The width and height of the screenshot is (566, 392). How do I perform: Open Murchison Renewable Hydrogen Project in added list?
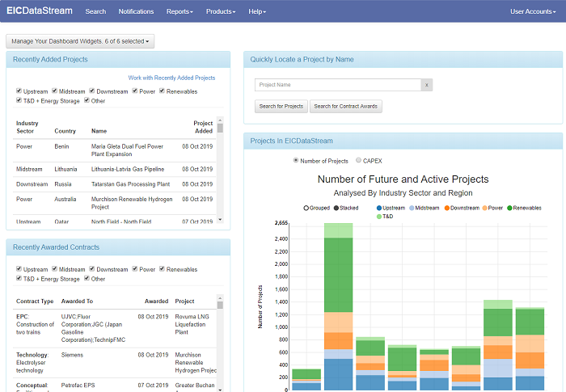pos(132,203)
